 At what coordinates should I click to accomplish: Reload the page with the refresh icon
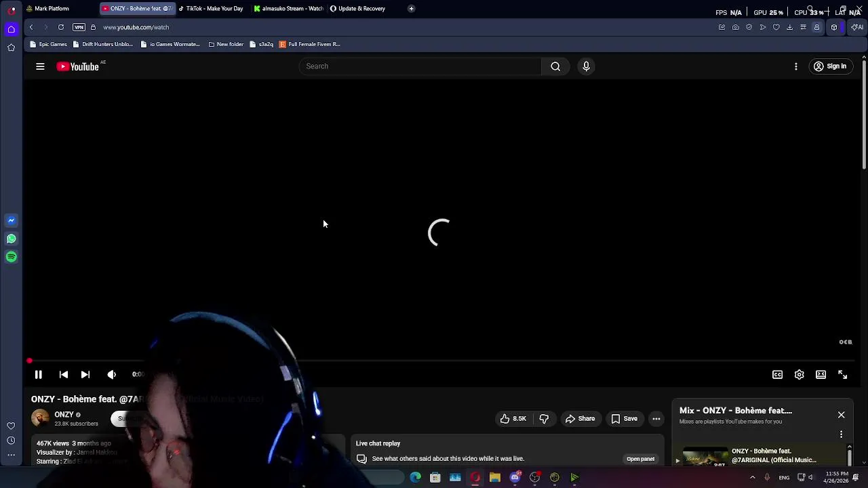61,27
